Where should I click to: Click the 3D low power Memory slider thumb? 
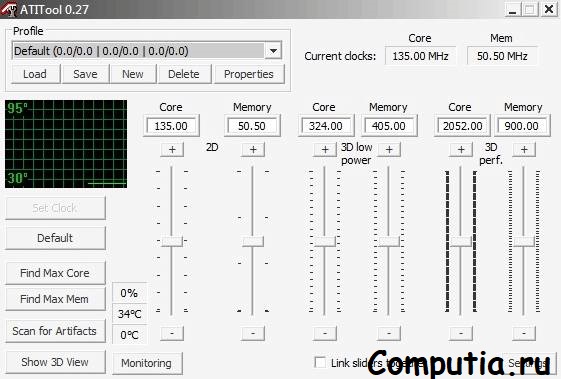389,241
